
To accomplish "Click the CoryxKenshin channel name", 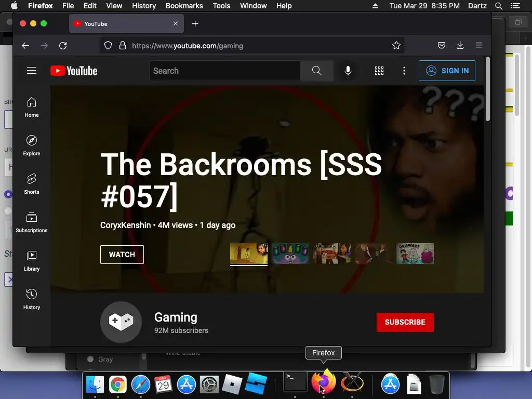I will (125, 225).
